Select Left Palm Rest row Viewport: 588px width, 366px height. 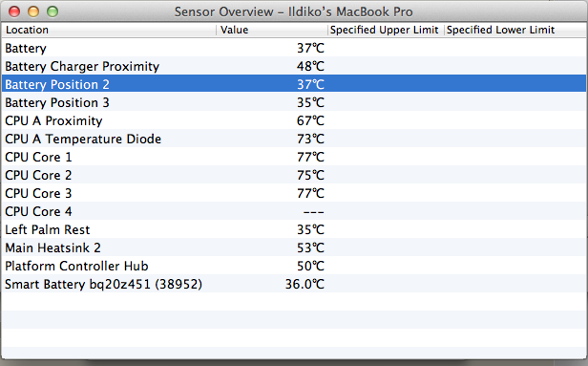pos(294,229)
